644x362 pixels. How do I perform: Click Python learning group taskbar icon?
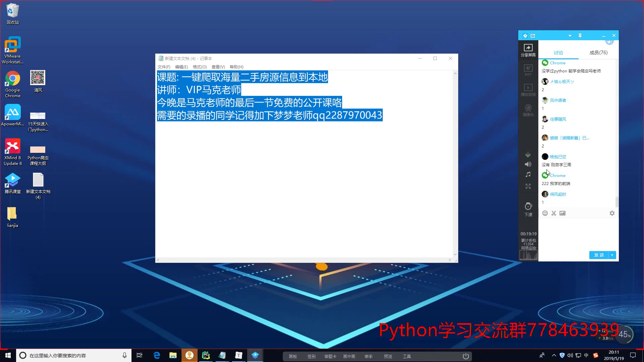256,355
